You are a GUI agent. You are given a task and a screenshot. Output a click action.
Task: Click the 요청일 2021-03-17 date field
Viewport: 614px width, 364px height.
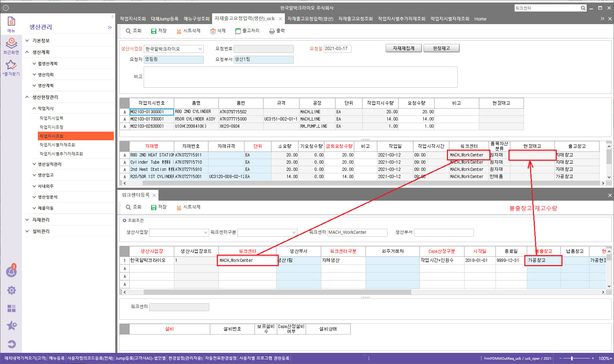point(337,49)
